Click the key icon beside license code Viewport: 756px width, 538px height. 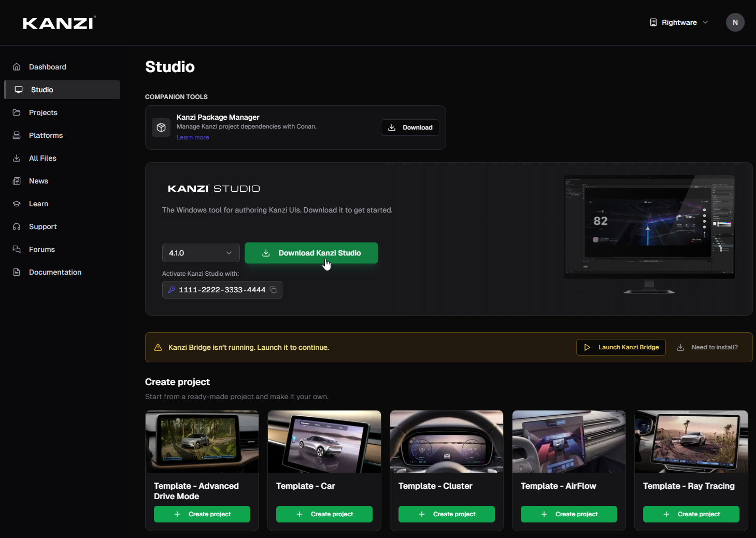click(172, 290)
